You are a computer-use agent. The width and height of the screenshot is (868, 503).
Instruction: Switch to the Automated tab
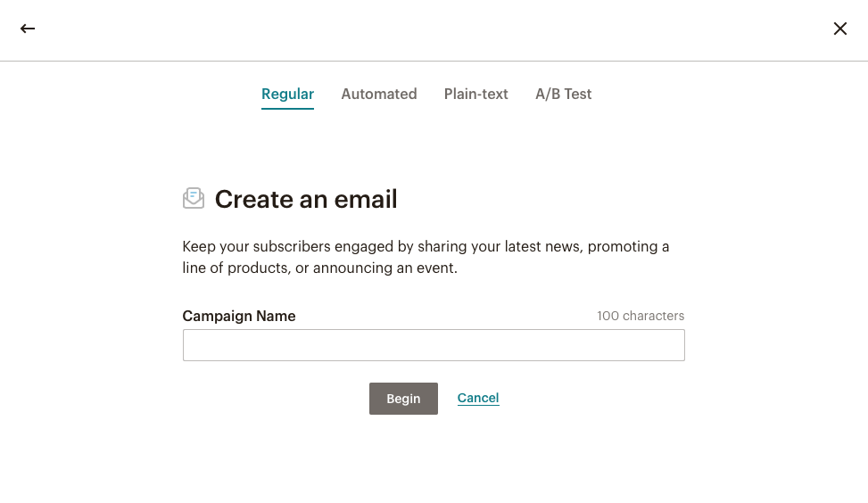(x=378, y=94)
